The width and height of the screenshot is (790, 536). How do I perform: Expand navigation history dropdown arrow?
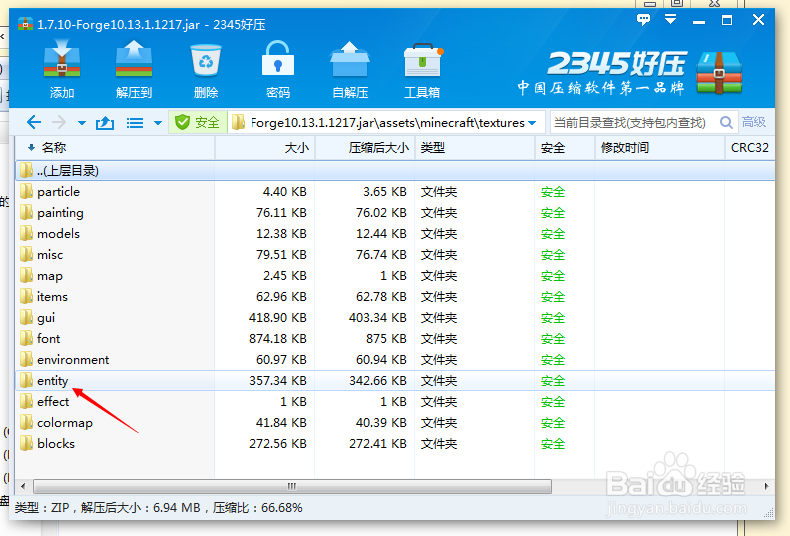click(x=82, y=123)
